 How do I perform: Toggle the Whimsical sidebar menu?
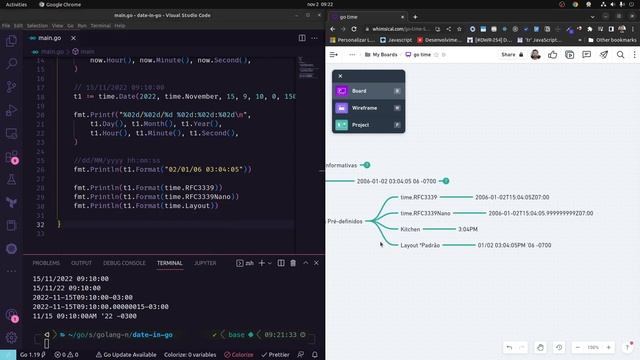tap(333, 55)
